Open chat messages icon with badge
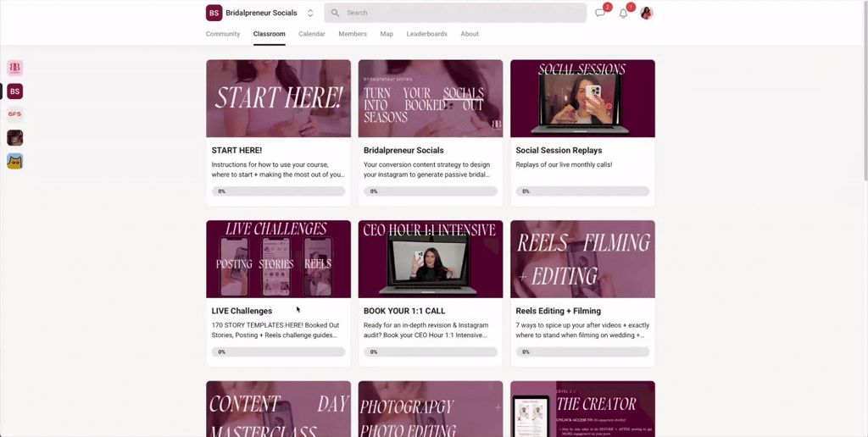868x437 pixels. pos(601,12)
